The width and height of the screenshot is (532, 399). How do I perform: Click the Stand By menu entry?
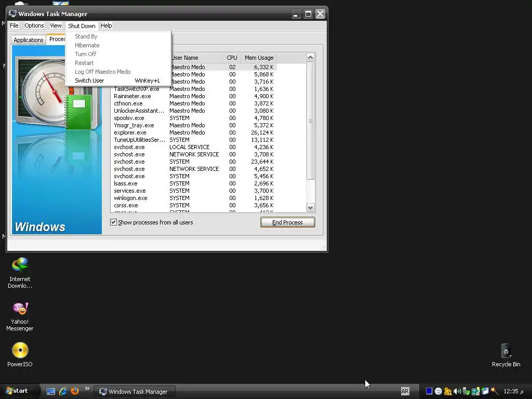(117, 36)
